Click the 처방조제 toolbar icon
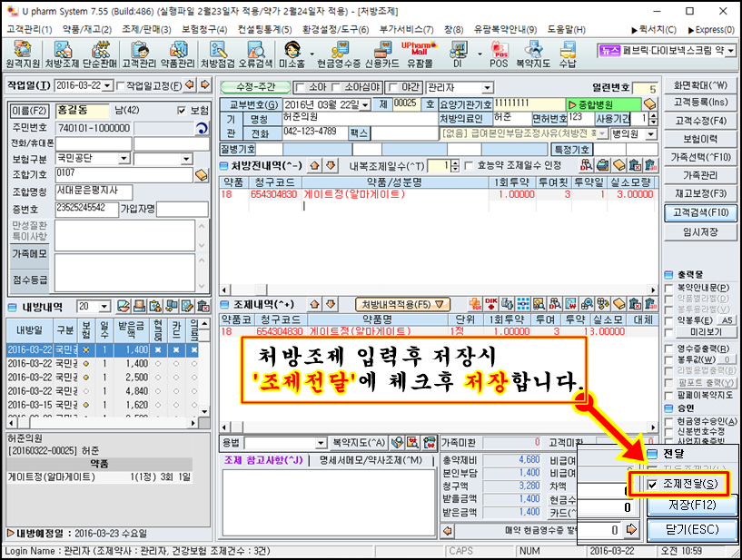 [x=62, y=54]
